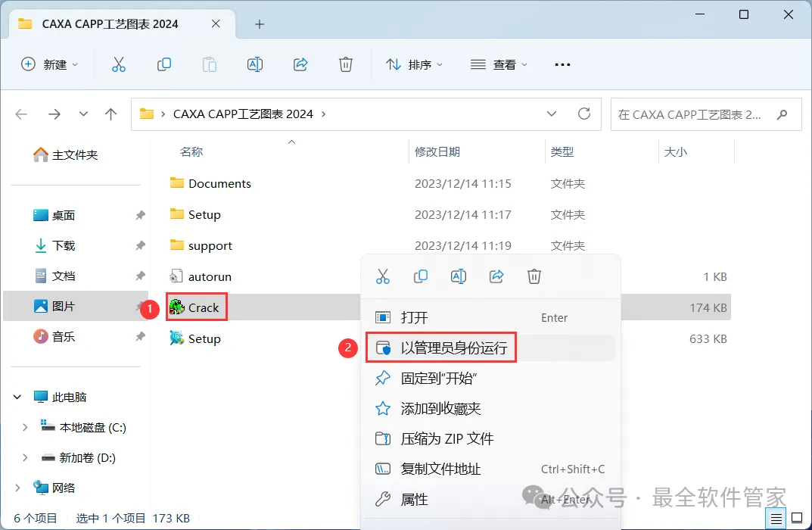The width and height of the screenshot is (812, 530).
Task: Click the Rename icon in the toolbar
Action: pyautogui.click(x=255, y=65)
